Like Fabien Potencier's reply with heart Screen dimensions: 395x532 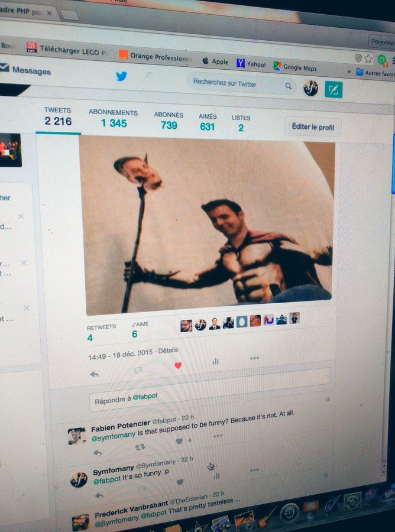tap(179, 441)
